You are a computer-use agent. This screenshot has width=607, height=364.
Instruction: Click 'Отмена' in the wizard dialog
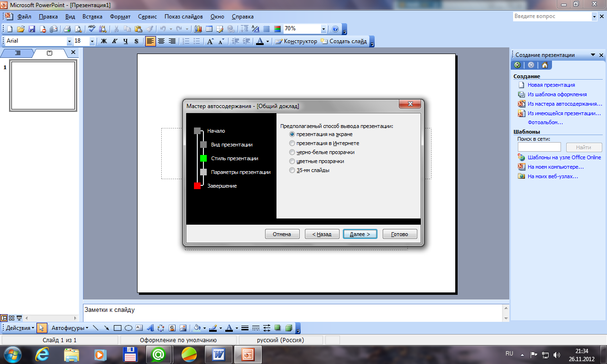point(282,234)
